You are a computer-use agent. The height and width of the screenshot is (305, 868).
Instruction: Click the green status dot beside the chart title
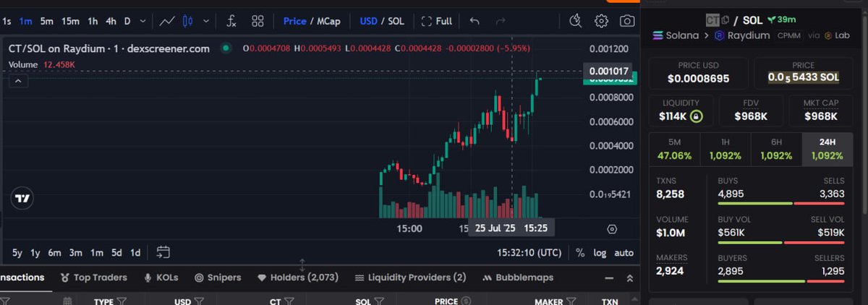click(226, 48)
